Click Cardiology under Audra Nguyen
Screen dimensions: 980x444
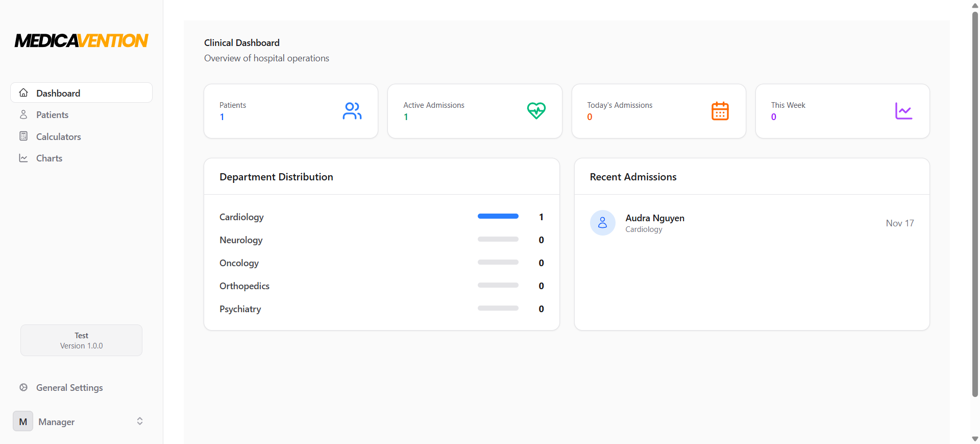coord(644,229)
